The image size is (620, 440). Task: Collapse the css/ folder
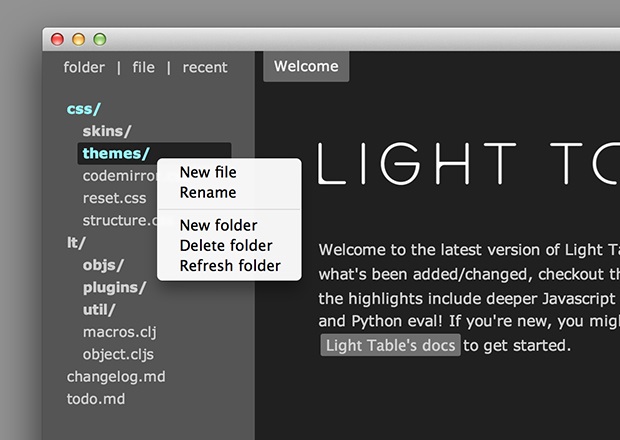pos(84,109)
